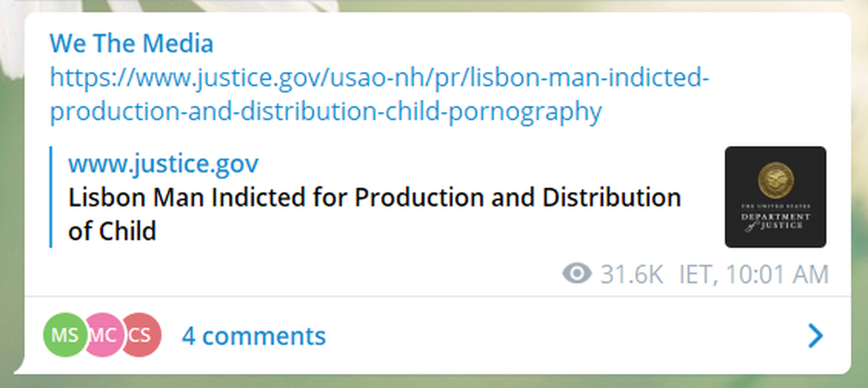Viewport: 868px width, 388px height.
Task: Click empty space in the comments bar
Action: click(539, 336)
